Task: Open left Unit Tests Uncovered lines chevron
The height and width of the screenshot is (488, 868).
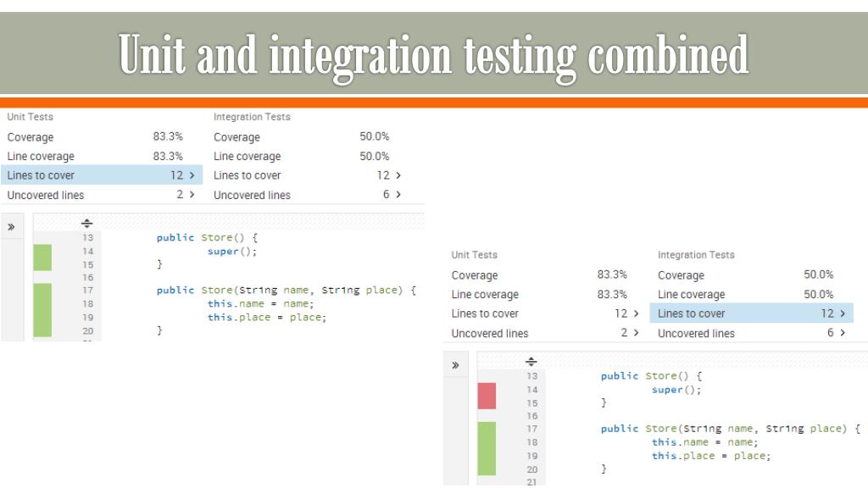Action: point(192,194)
